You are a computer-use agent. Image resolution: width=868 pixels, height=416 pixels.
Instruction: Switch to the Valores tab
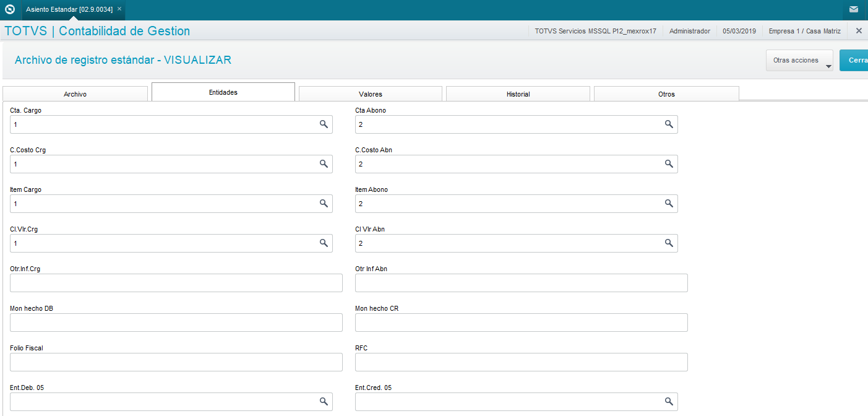pyautogui.click(x=371, y=94)
